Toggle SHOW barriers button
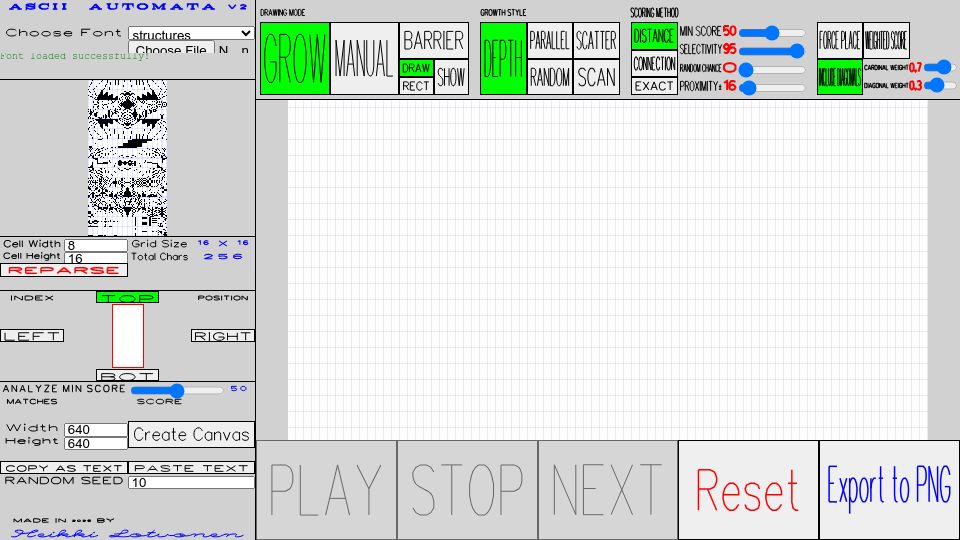 coord(451,77)
